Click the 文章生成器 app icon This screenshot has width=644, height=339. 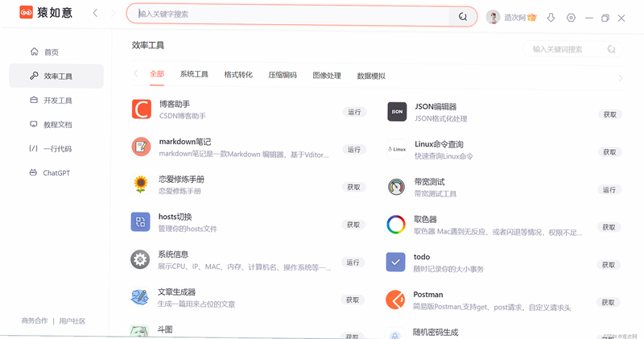pyautogui.click(x=139, y=297)
